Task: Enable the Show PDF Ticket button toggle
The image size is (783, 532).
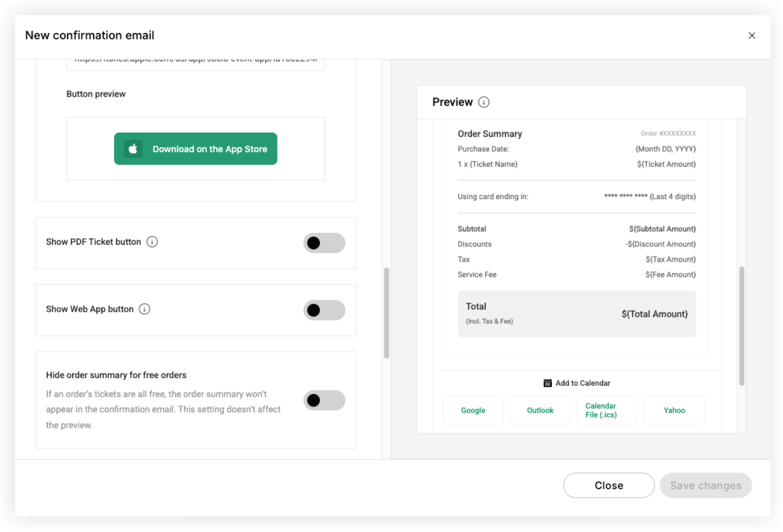Action: [324, 243]
